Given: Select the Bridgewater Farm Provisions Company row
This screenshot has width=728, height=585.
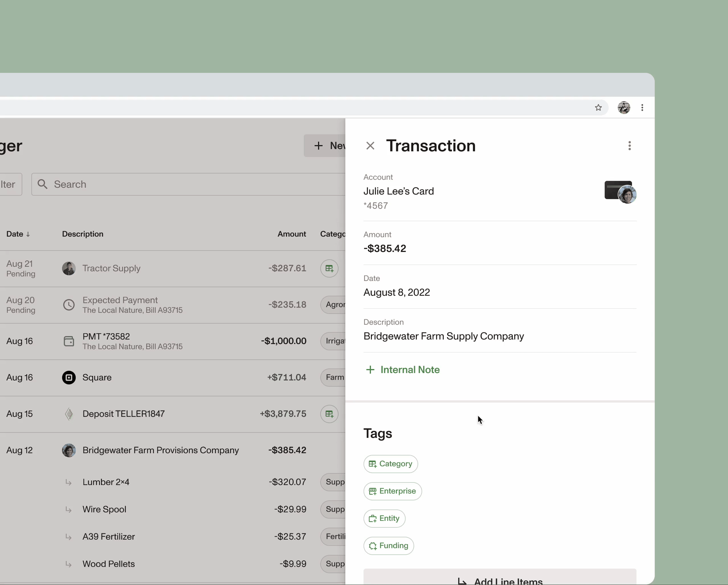Looking at the screenshot, I should pyautogui.click(x=160, y=450).
